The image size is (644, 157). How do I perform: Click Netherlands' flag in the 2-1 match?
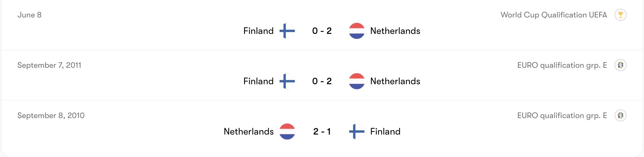tap(287, 132)
